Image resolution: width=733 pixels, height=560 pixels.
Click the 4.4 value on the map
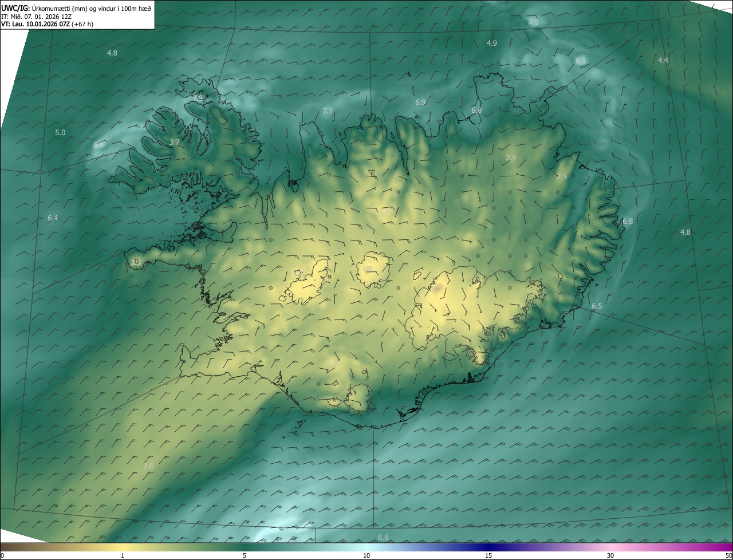pos(663,61)
